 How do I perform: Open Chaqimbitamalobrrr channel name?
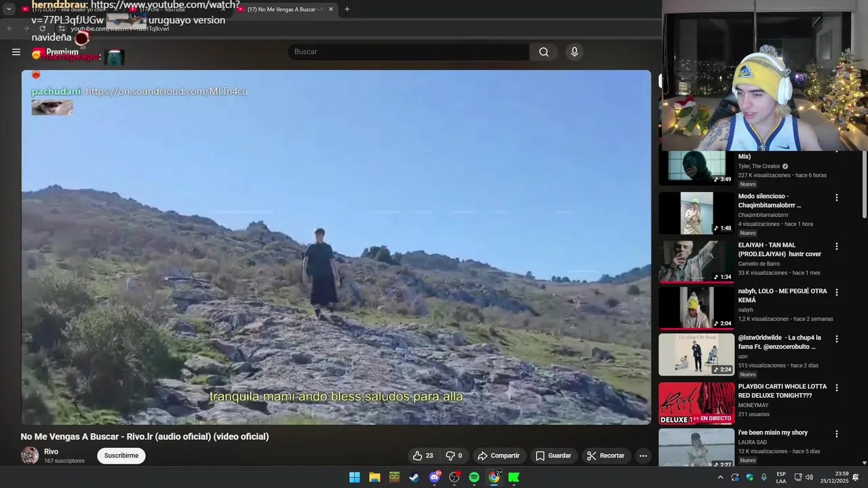[x=763, y=215]
